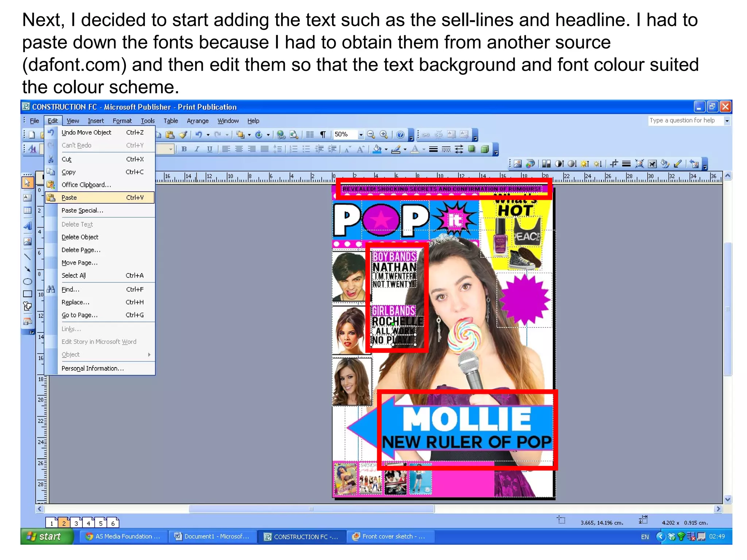Select the Insert Table tool in Objects bar

pyautogui.click(x=27, y=210)
